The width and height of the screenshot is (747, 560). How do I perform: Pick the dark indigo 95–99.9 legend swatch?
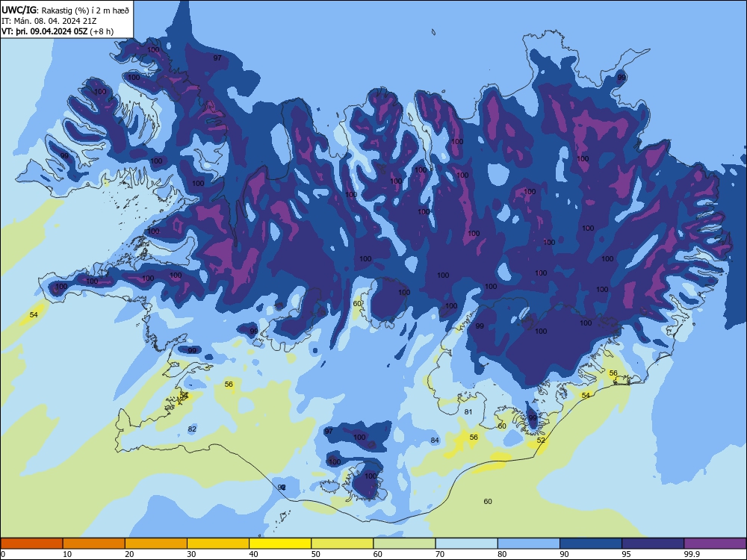click(x=653, y=544)
